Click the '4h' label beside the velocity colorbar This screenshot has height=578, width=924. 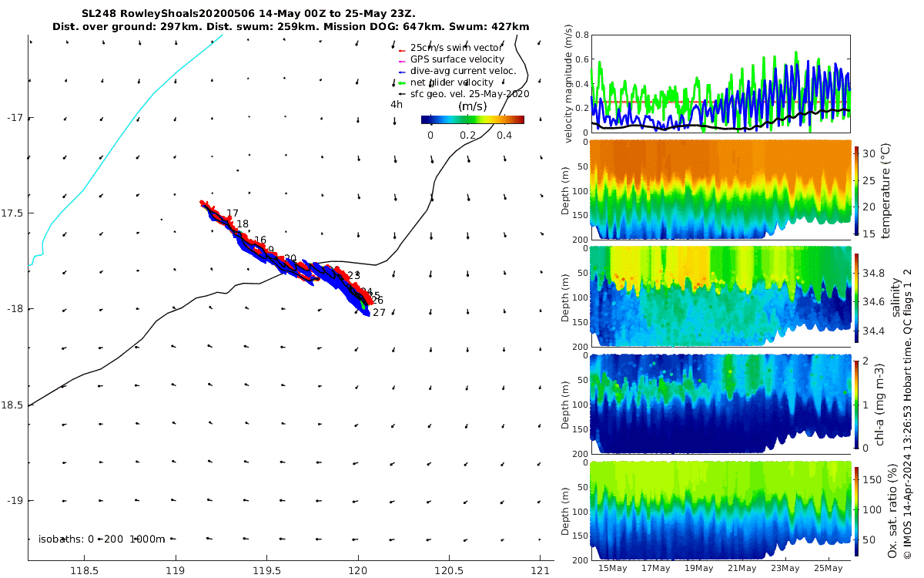click(x=397, y=104)
